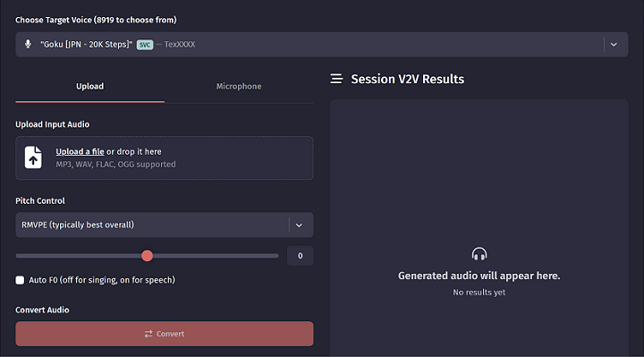Select the Upload tab
This screenshot has height=357, width=644.
coord(90,86)
